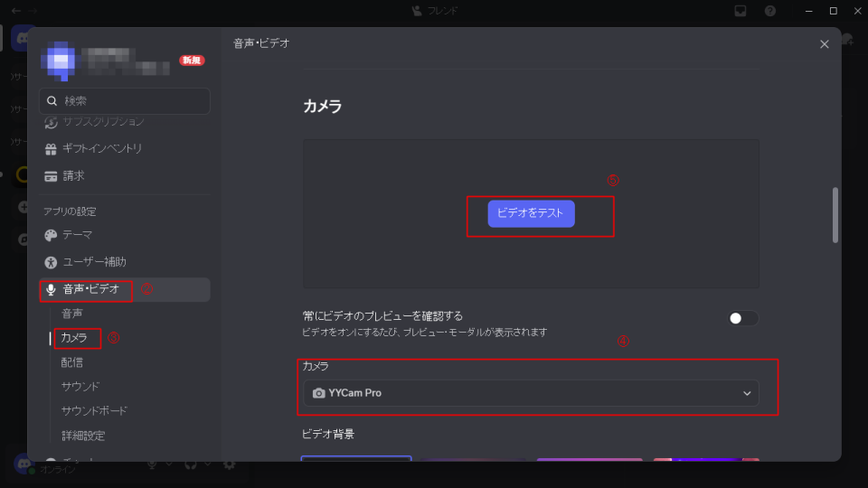868x488 pixels.
Task: Click the settings panel vertical scrollbar
Action: [835, 215]
